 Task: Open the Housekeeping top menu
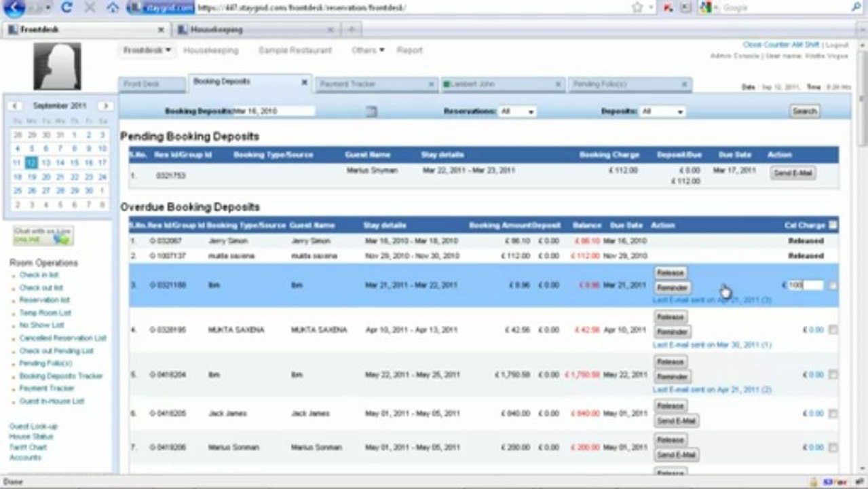coord(210,50)
